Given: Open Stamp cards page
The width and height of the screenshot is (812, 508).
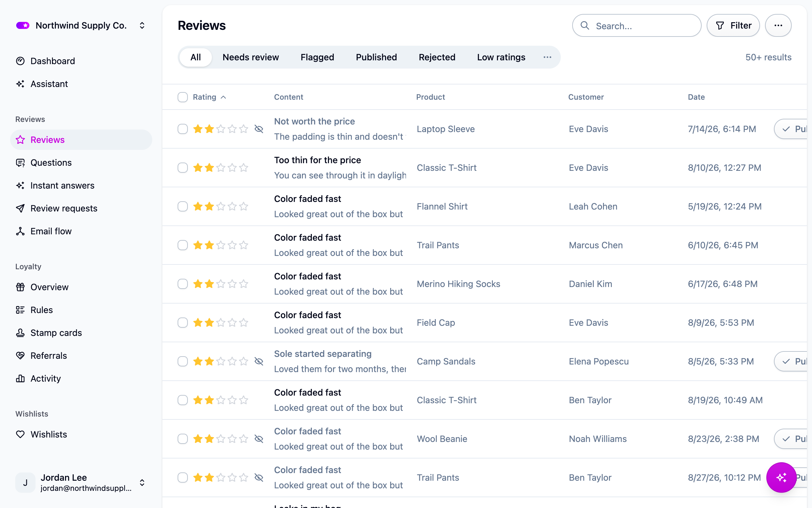Looking at the screenshot, I should (81, 333).
